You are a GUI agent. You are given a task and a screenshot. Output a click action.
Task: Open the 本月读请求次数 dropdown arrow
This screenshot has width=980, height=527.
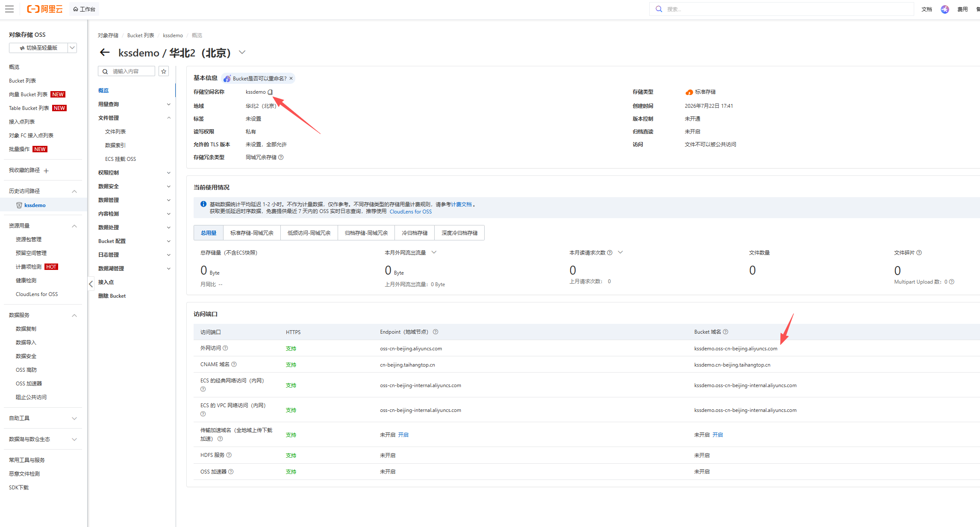point(621,252)
